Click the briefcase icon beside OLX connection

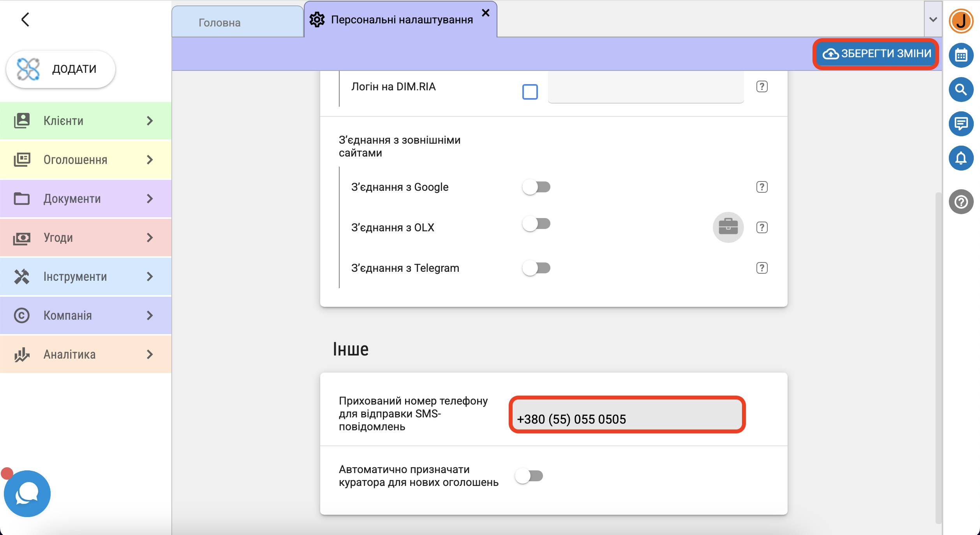coord(728,227)
